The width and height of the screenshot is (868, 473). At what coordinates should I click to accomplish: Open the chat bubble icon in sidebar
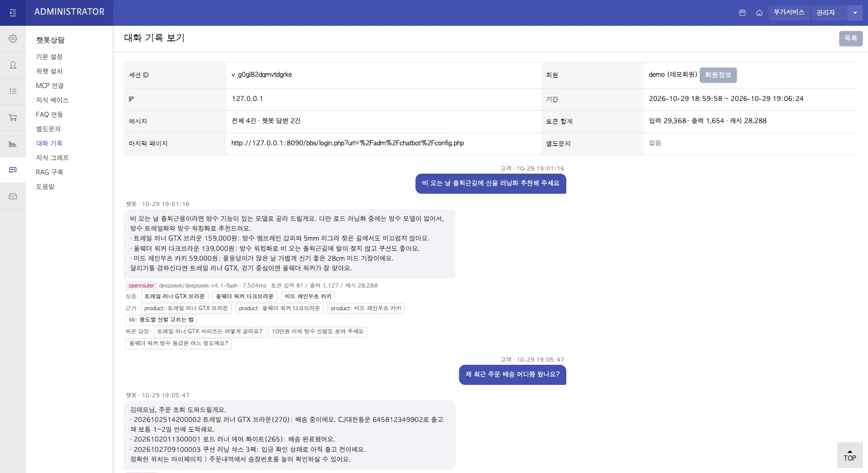pyautogui.click(x=13, y=170)
